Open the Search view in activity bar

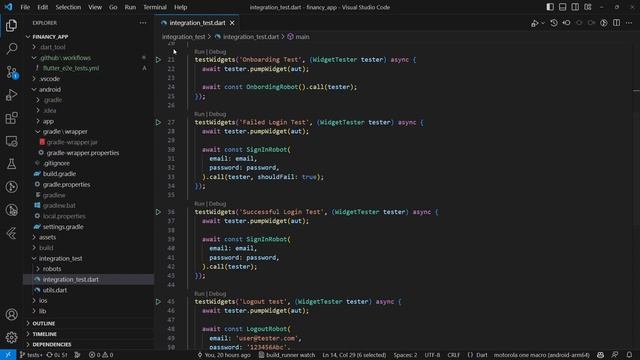click(x=11, y=49)
